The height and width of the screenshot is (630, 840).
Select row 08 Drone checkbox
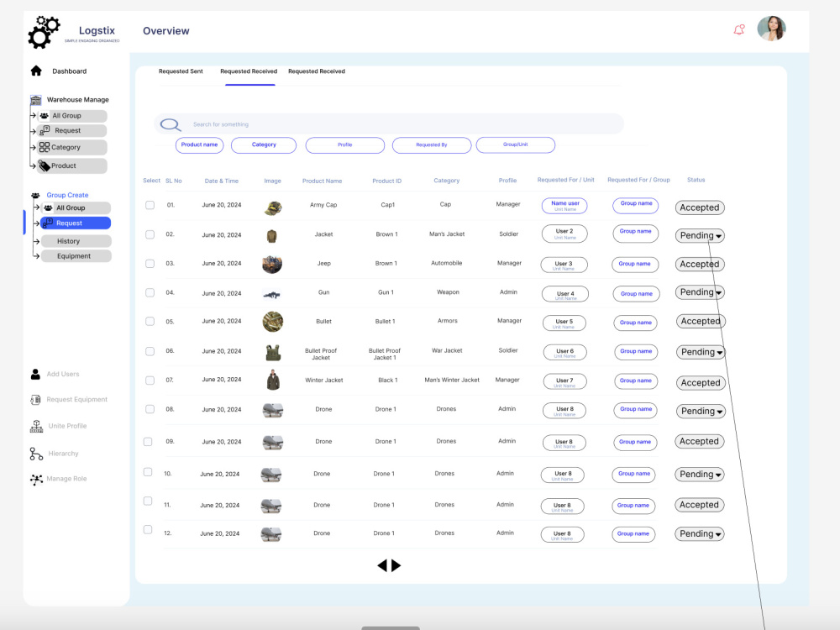[x=150, y=409]
